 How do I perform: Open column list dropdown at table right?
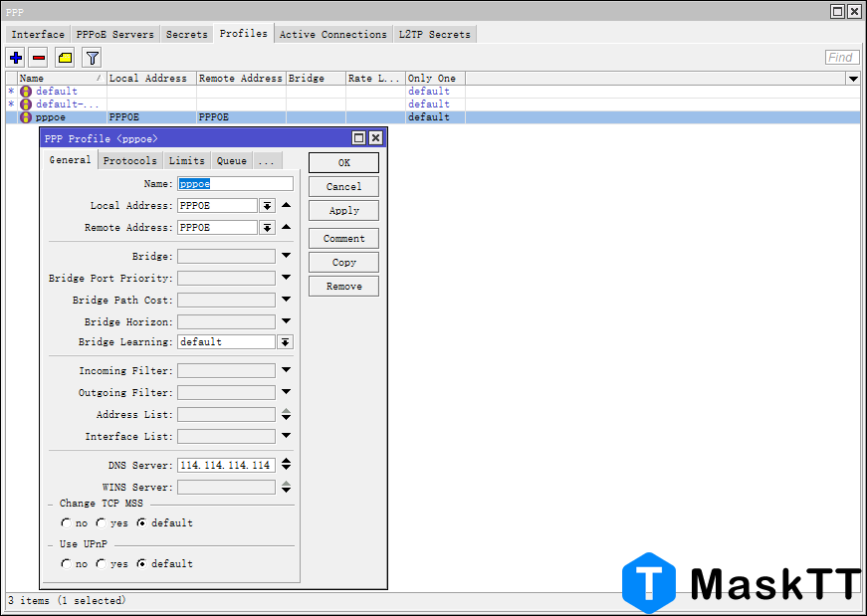(x=853, y=78)
